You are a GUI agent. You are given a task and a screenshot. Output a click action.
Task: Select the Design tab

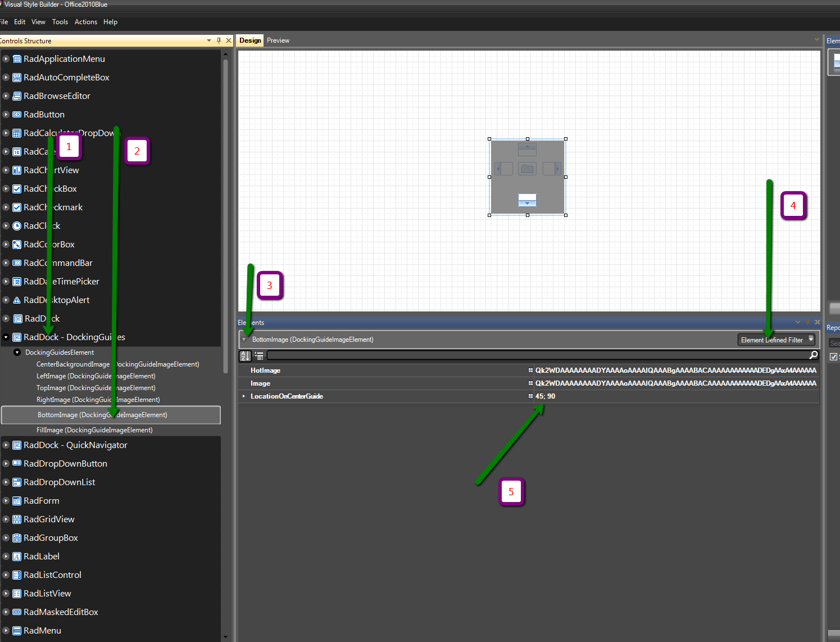coord(250,40)
